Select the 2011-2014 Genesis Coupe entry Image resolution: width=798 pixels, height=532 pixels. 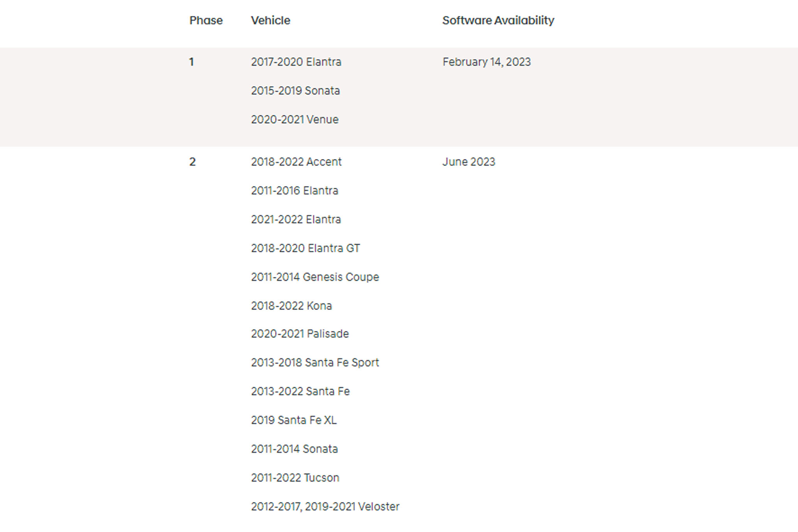click(x=315, y=277)
